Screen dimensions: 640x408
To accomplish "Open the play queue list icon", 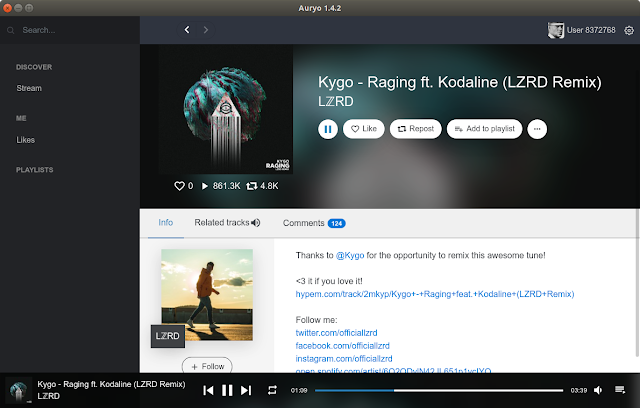I will coord(620,390).
